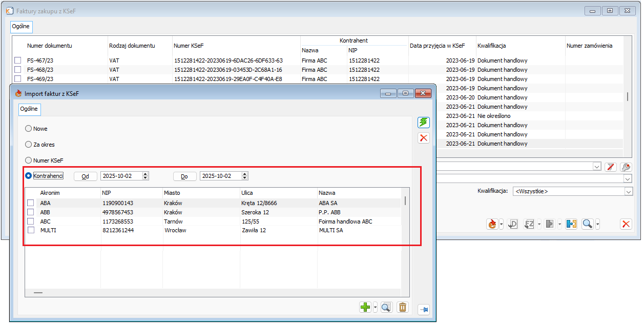644x323 pixels.
Task: Select the Nowe radio option
Action: coord(29,129)
